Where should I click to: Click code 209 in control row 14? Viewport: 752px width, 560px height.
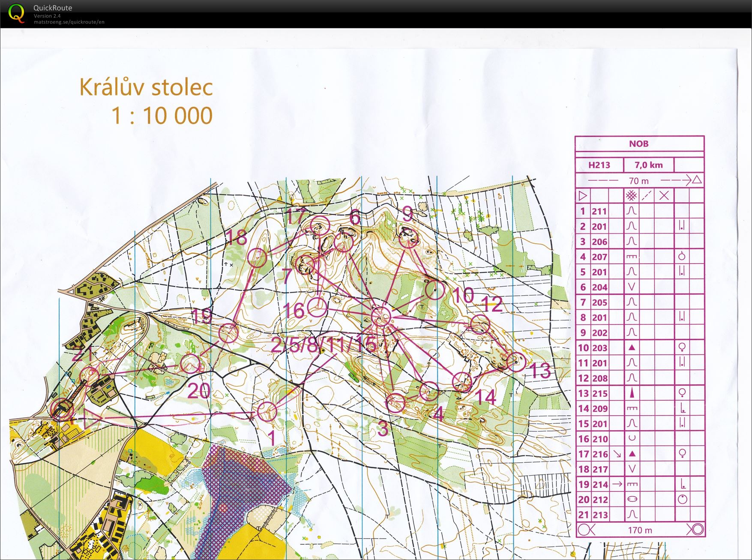pyautogui.click(x=599, y=409)
